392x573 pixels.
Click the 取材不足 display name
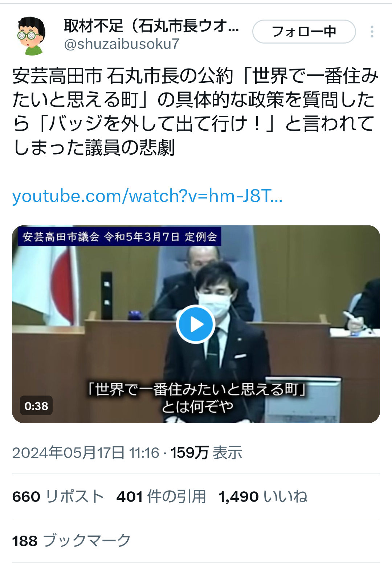pyautogui.click(x=151, y=26)
